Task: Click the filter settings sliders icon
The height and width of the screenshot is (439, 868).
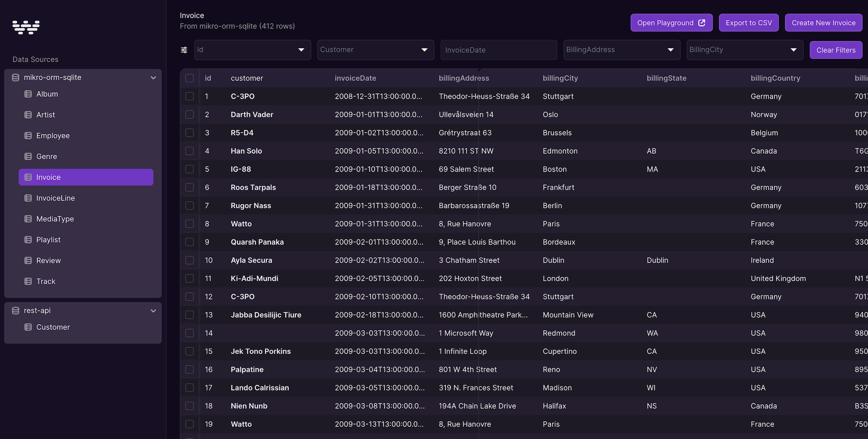Action: click(184, 50)
